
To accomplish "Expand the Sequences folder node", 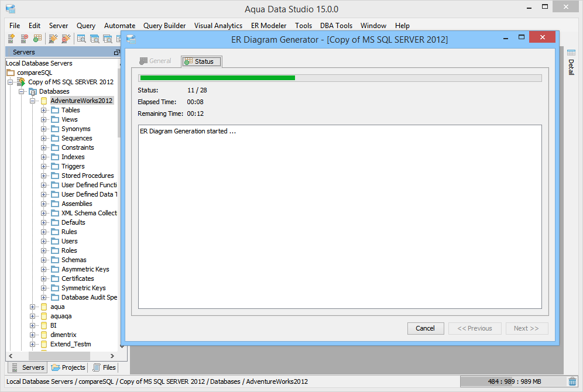I will click(44, 138).
